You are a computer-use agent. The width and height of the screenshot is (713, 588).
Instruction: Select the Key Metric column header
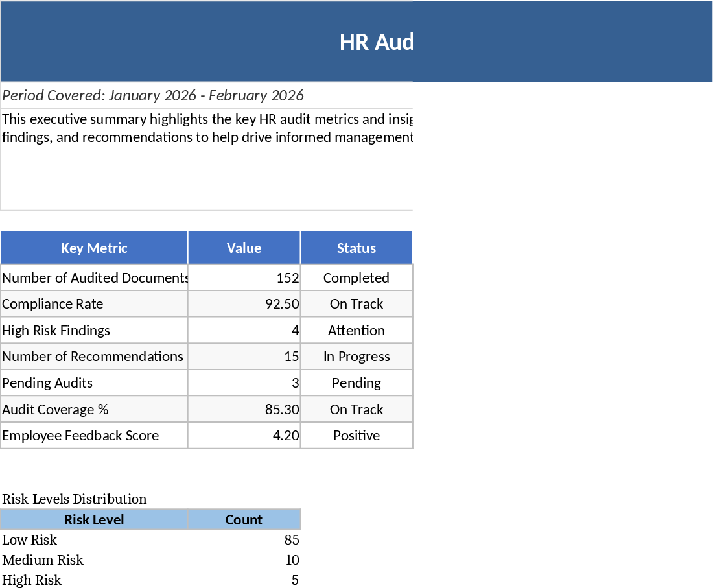point(94,248)
